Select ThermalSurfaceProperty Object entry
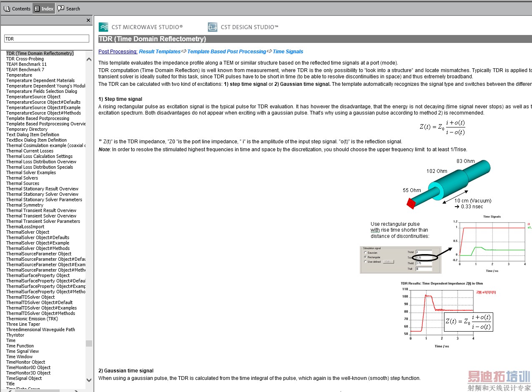 click(x=38, y=275)
